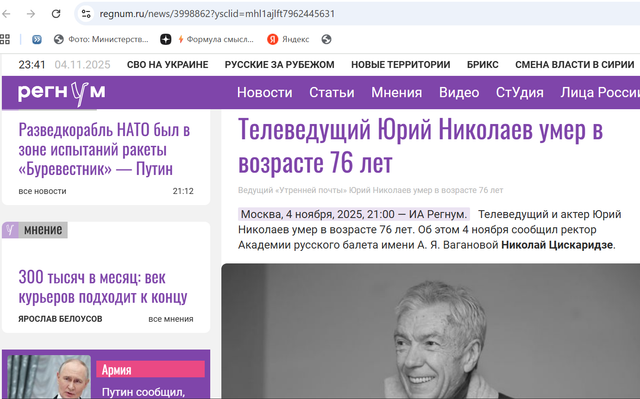Go to the Мнения section

pyautogui.click(x=396, y=93)
